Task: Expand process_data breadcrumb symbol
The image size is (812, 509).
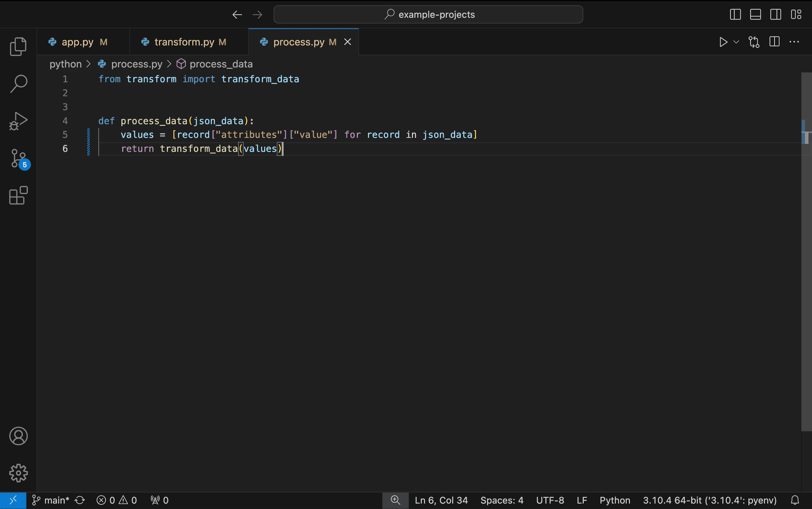Action: click(220, 64)
